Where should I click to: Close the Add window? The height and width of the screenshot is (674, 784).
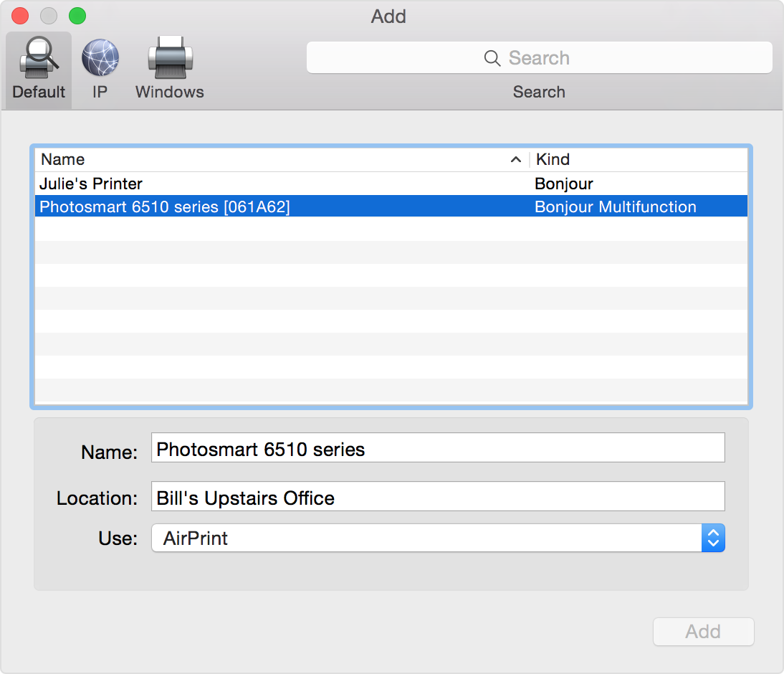click(x=20, y=16)
